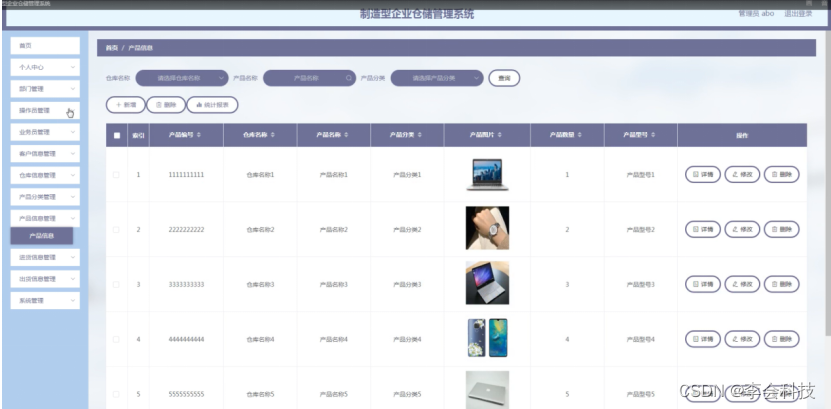Expand the 客户信息管理 sidebar menu
This screenshot has height=409, width=831.
[45, 154]
